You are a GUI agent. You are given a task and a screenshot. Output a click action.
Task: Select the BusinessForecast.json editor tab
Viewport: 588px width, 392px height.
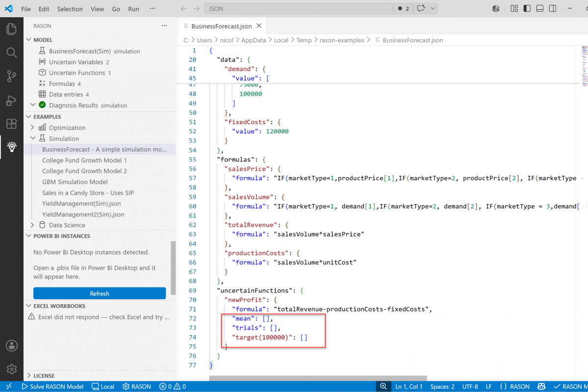tap(221, 26)
